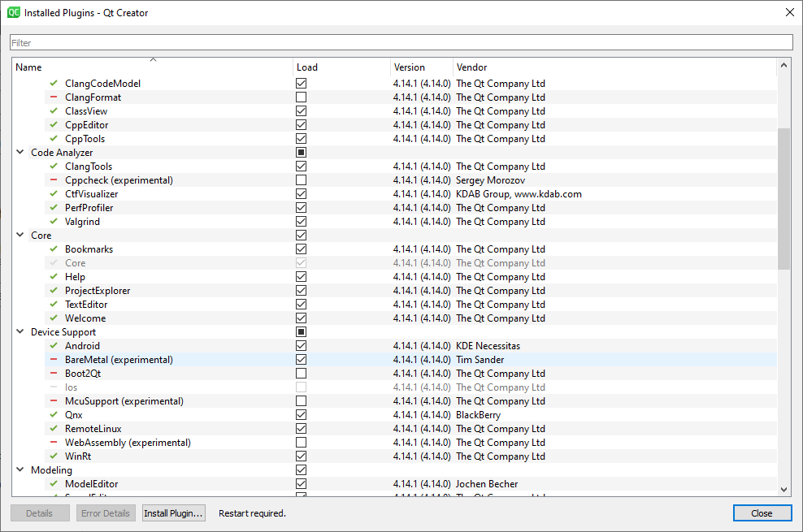
Task: Click the Install Plugin... button
Action: pyautogui.click(x=174, y=513)
